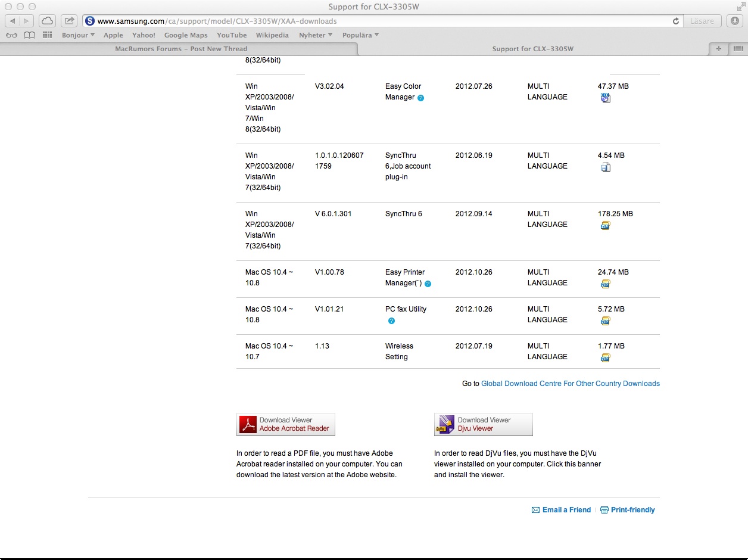Screen dimensions: 748x560
Task: Select the 1.13 version cell
Action: tap(322, 346)
